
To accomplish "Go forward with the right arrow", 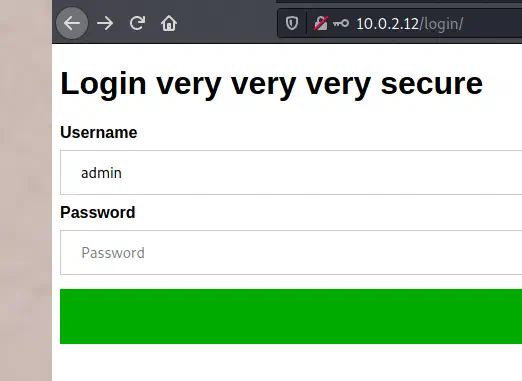I will point(105,23).
